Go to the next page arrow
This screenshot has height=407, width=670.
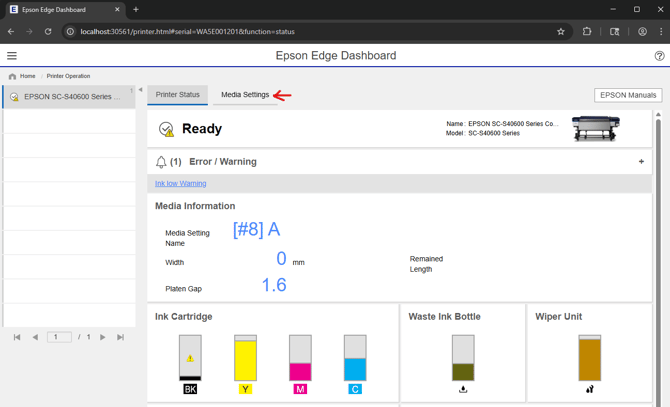pyautogui.click(x=102, y=337)
